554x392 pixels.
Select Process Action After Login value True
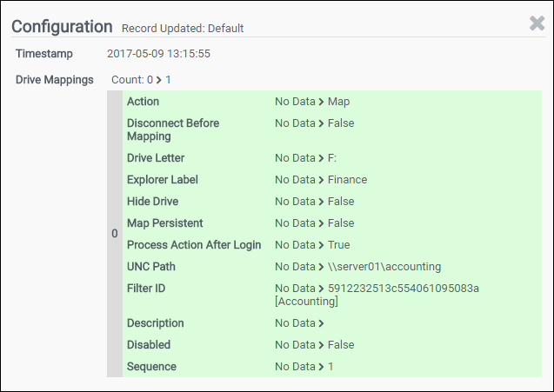click(x=338, y=245)
